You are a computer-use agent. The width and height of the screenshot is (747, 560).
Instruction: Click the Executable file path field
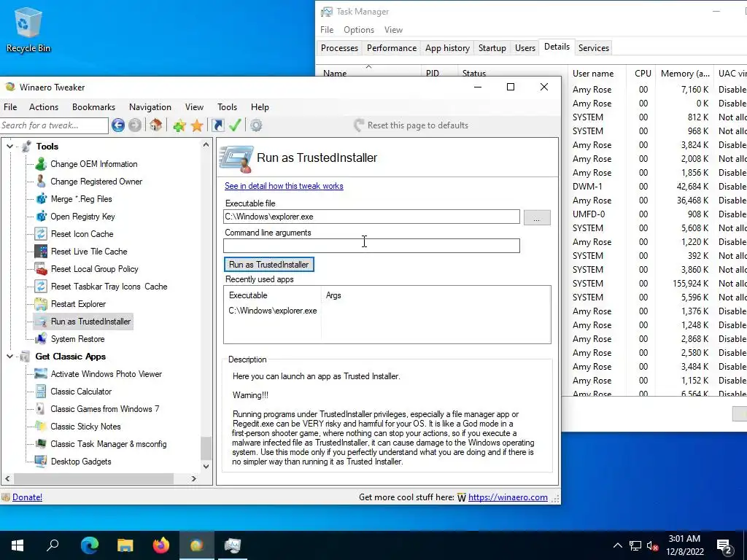tap(371, 217)
